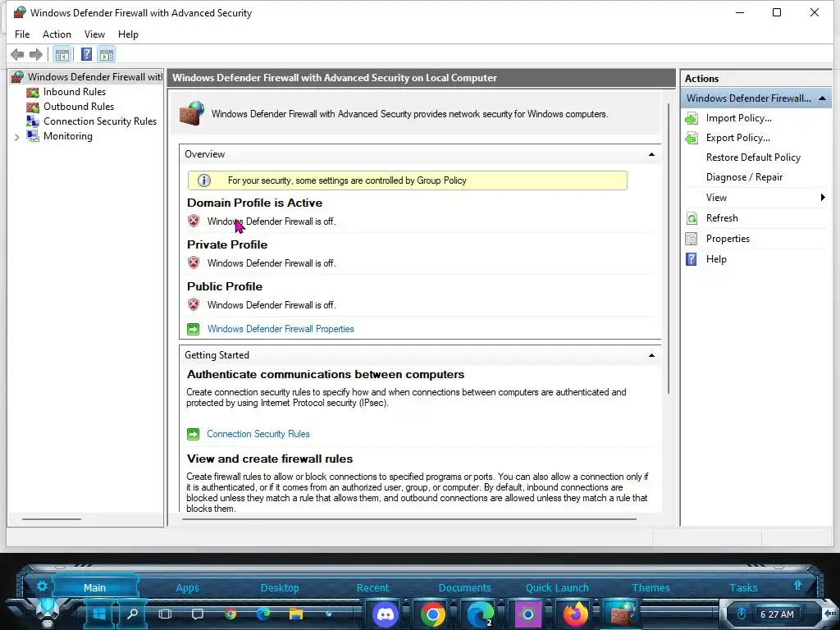Screen dimensions: 840x630
Task: Click the Domain Profile is Active heading
Action: pyautogui.click(x=254, y=203)
